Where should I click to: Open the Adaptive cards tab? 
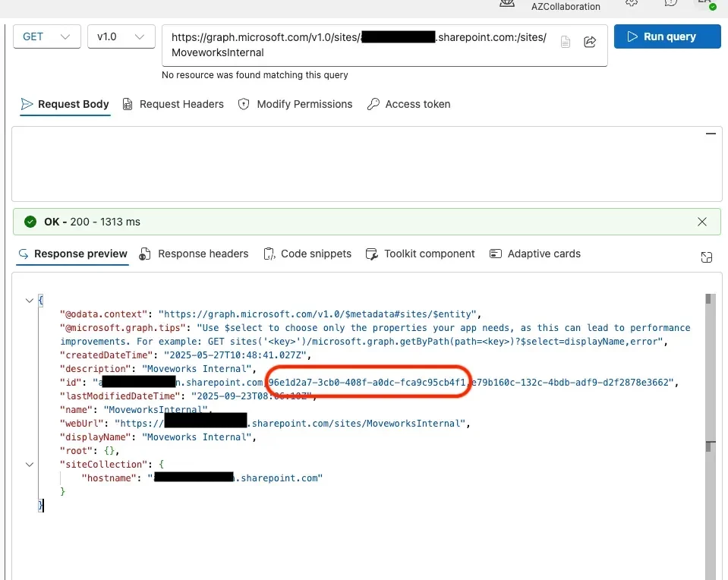pyautogui.click(x=535, y=254)
